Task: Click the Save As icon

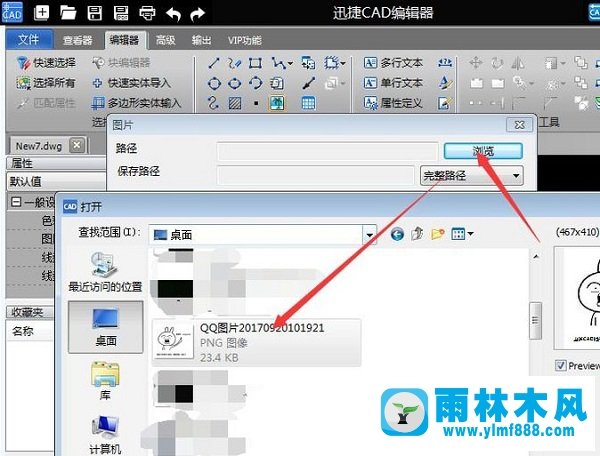Action: click(121, 13)
